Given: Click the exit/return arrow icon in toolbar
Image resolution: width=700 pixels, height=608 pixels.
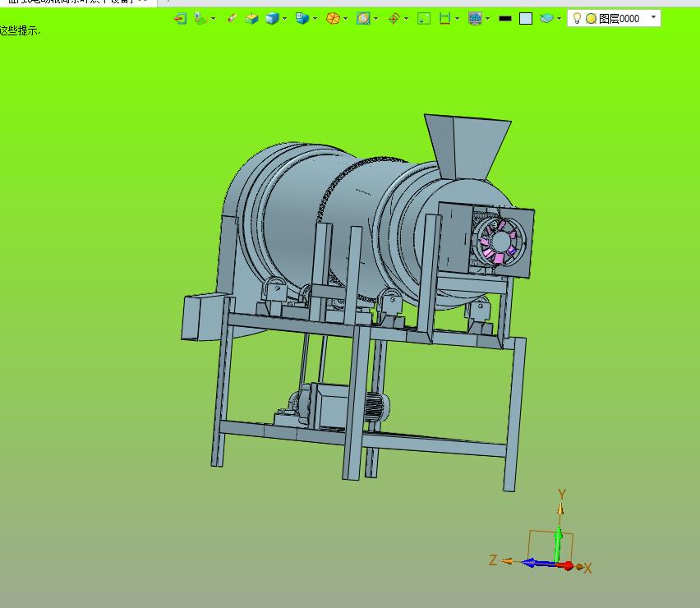Looking at the screenshot, I should pos(181,18).
